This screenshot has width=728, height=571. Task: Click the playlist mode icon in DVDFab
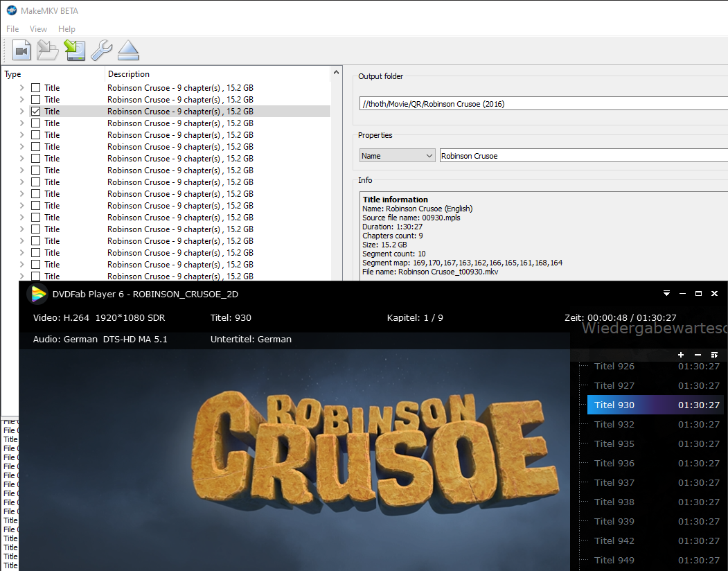point(714,355)
